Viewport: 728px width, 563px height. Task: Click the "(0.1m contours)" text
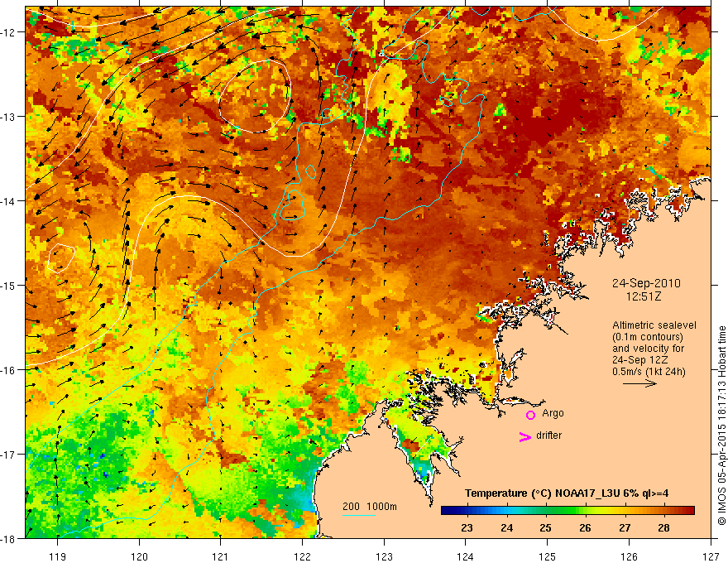(648, 337)
